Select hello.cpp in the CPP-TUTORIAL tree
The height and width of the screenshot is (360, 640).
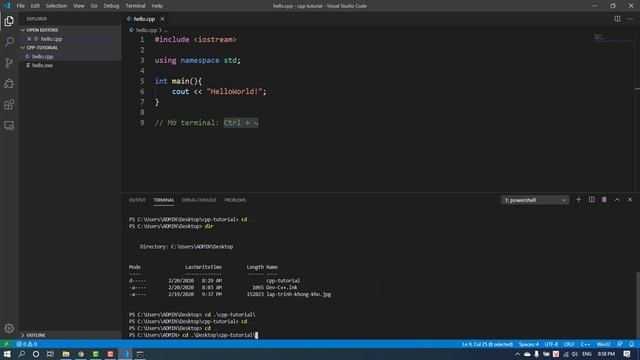pos(71,56)
